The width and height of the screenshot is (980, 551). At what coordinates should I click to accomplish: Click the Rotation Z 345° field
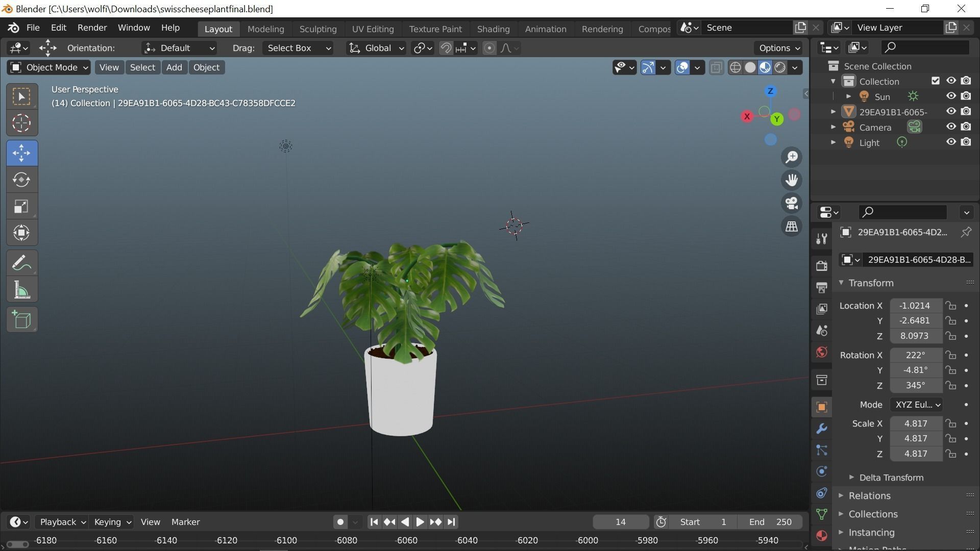click(916, 386)
